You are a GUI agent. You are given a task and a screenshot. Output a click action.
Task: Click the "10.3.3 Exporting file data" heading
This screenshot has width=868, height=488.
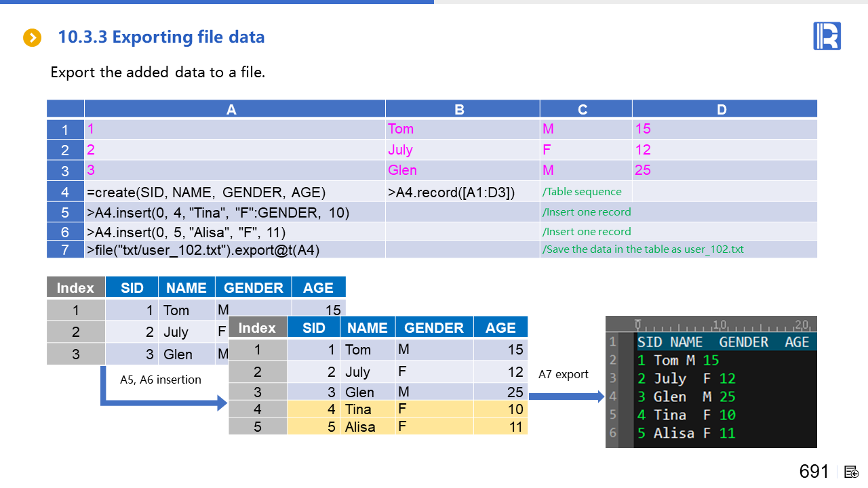point(161,37)
